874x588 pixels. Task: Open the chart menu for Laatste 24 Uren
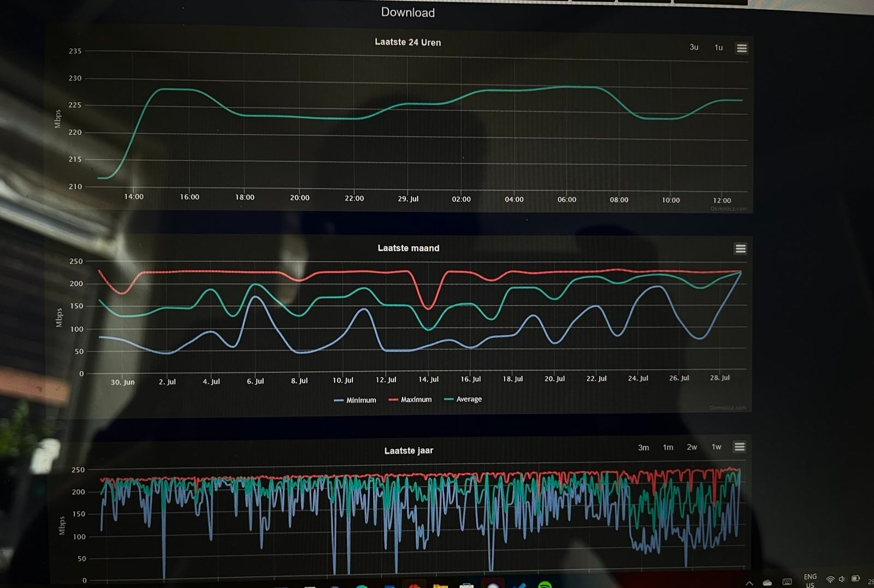(741, 48)
